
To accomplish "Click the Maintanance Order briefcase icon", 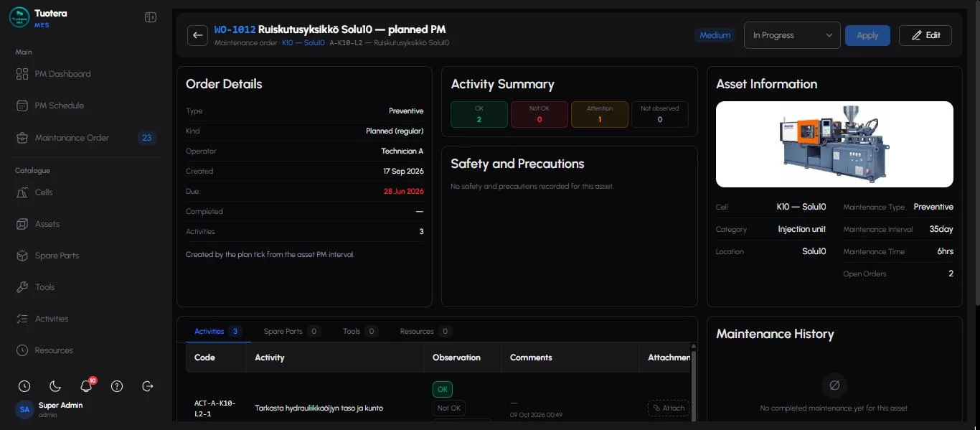I will pos(22,138).
